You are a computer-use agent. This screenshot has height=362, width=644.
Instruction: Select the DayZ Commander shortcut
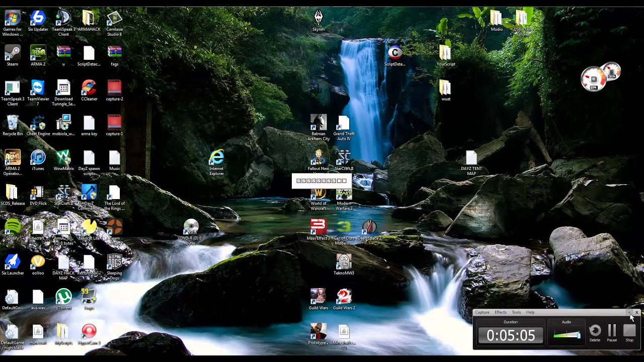(89, 197)
